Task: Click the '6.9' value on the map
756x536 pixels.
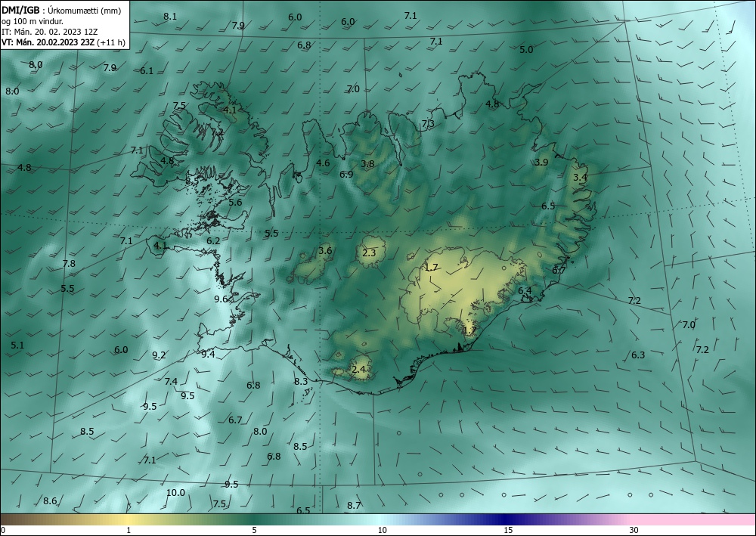Action: [x=346, y=175]
